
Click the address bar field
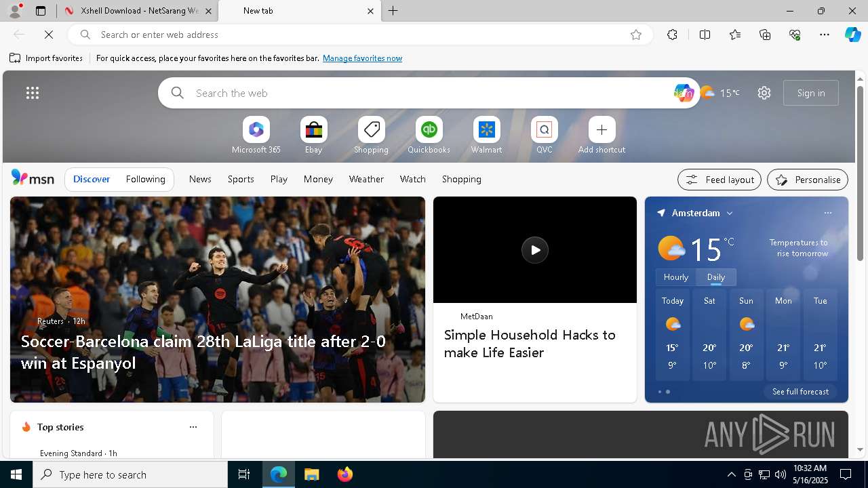[x=359, y=35]
